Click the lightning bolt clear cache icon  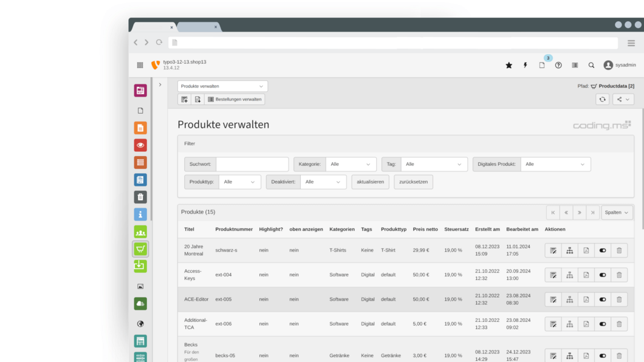click(x=525, y=65)
